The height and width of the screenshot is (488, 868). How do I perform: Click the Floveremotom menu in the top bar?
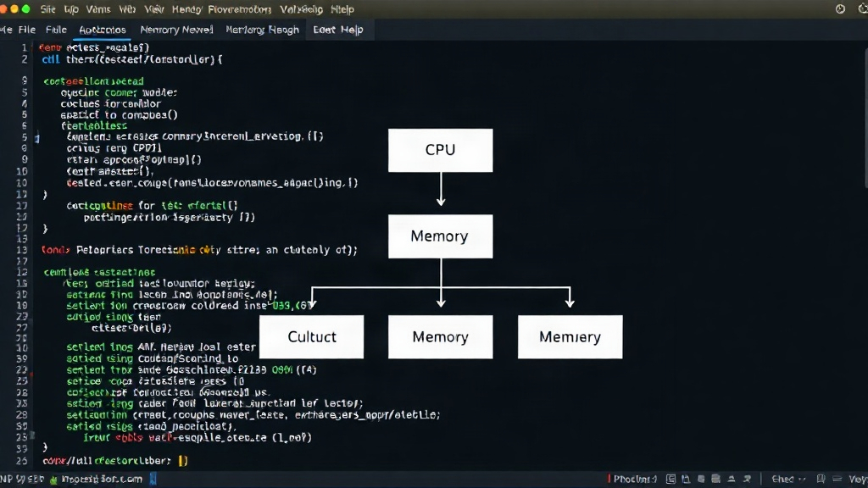(x=240, y=9)
